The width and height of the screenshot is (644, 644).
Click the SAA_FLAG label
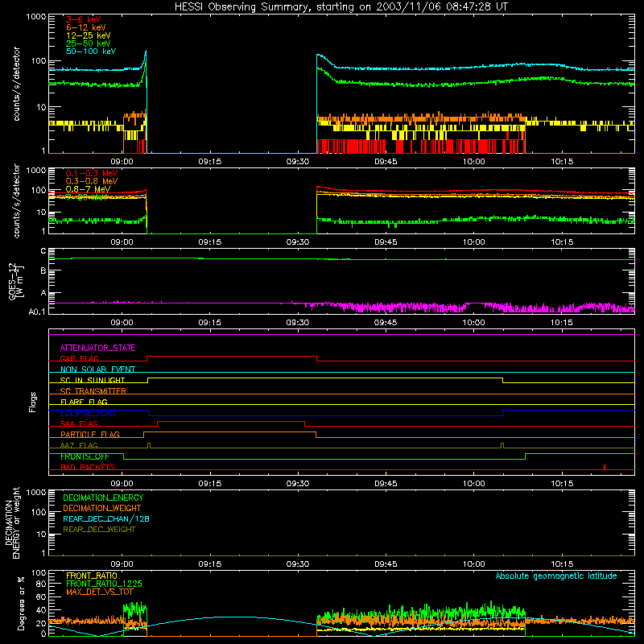tap(79, 423)
